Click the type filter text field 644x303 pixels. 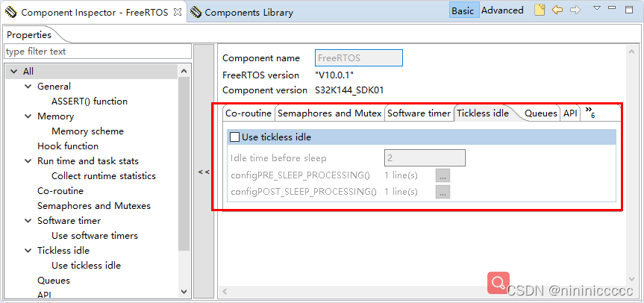click(x=98, y=51)
